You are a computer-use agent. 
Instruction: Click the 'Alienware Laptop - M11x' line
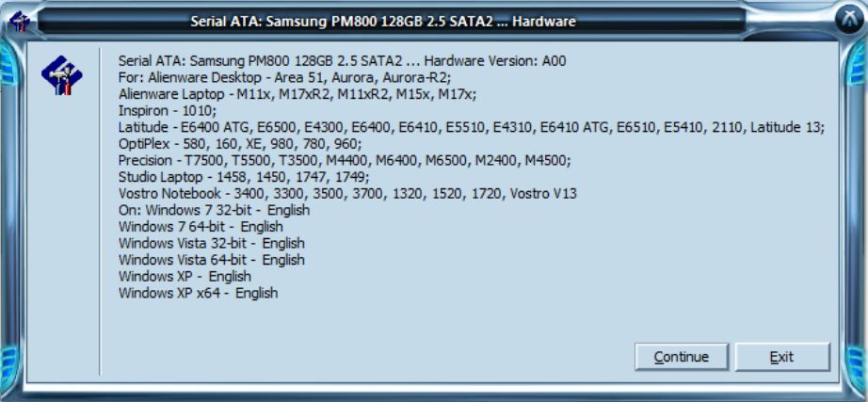(297, 94)
